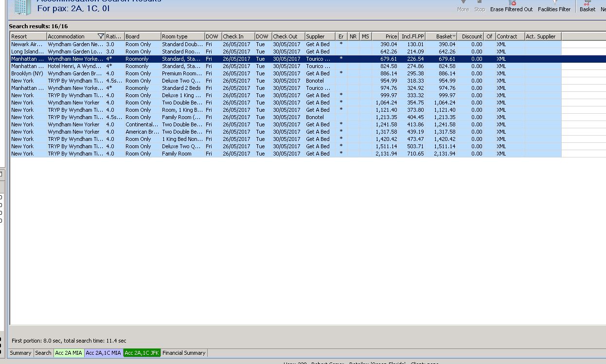Screen dimensions: 606x364
Task: Click the Contract column header
Action: 510,36
